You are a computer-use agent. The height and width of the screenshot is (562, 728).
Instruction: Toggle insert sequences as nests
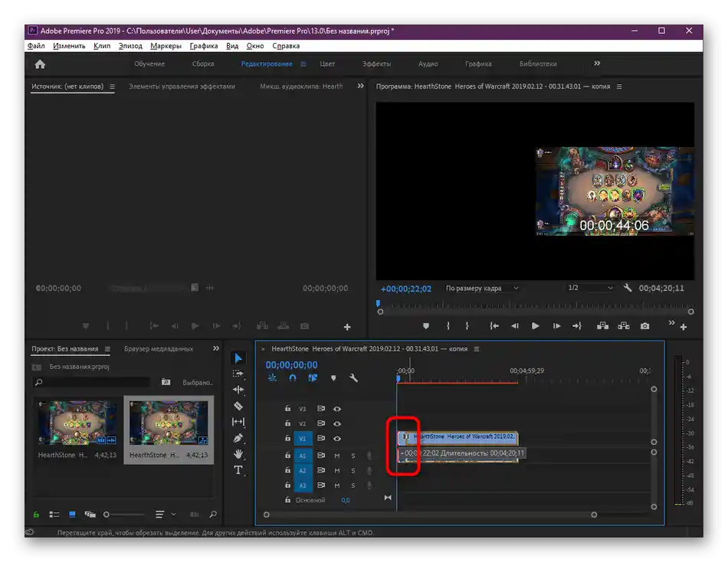coord(272,377)
